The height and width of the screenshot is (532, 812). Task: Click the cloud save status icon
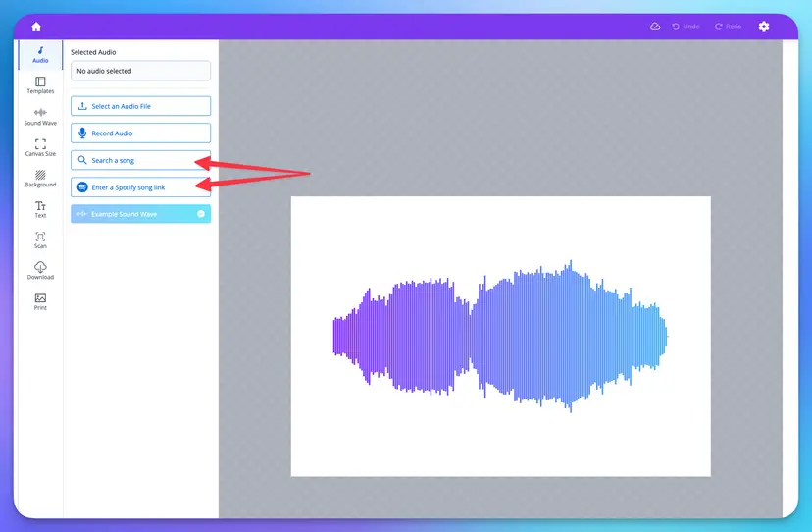pyautogui.click(x=655, y=27)
